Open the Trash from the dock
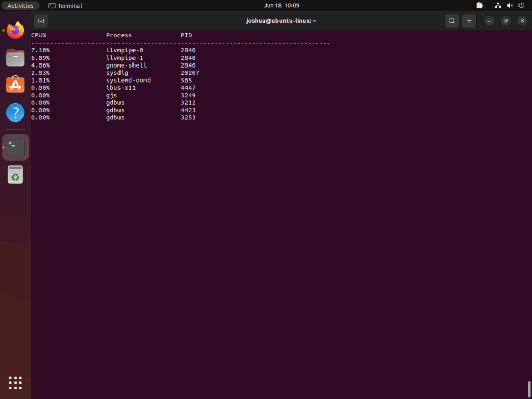Screen dimensions: 532x399 [15, 175]
